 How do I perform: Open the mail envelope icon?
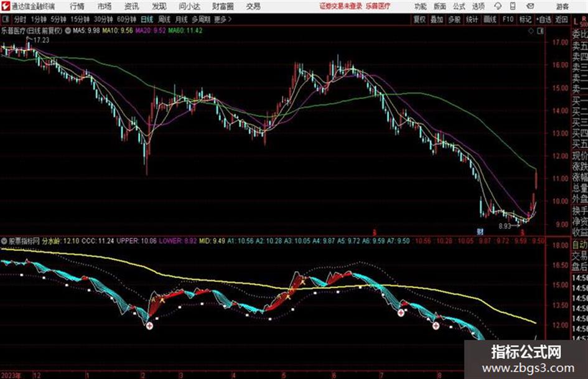pyautogui.click(x=530, y=6)
